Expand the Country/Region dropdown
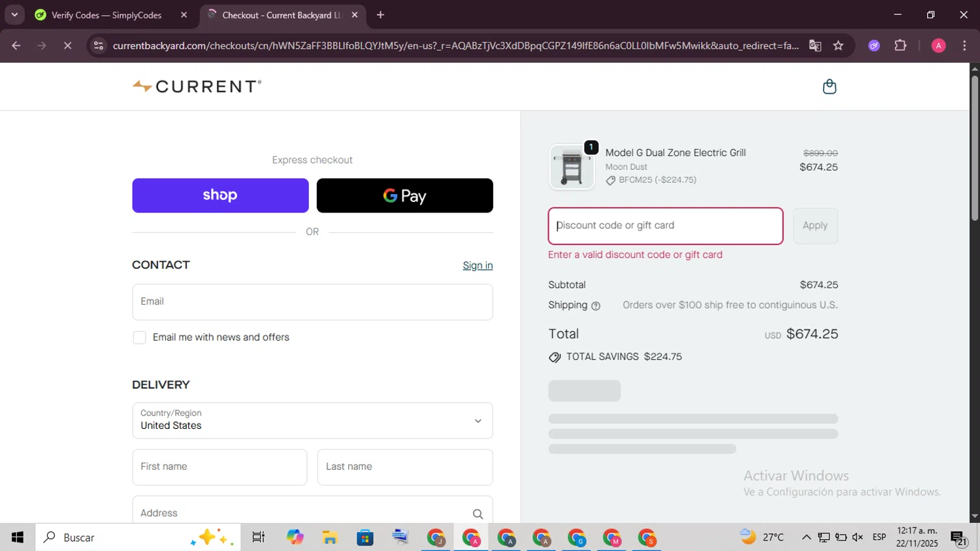Screen dimensions: 980x551 tap(312, 420)
